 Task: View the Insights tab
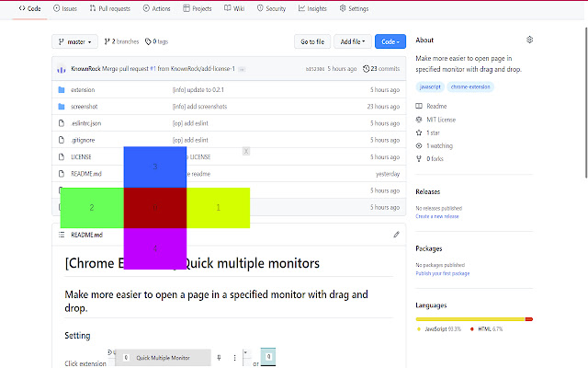click(x=312, y=8)
